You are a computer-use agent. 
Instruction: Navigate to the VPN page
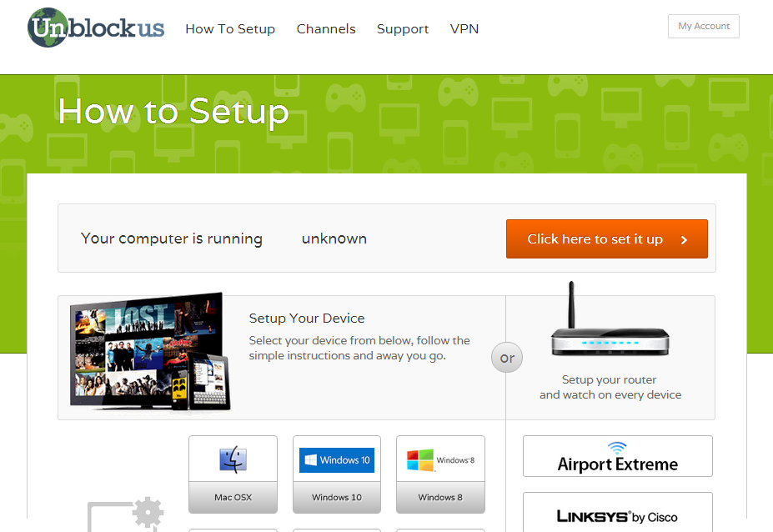pos(464,29)
